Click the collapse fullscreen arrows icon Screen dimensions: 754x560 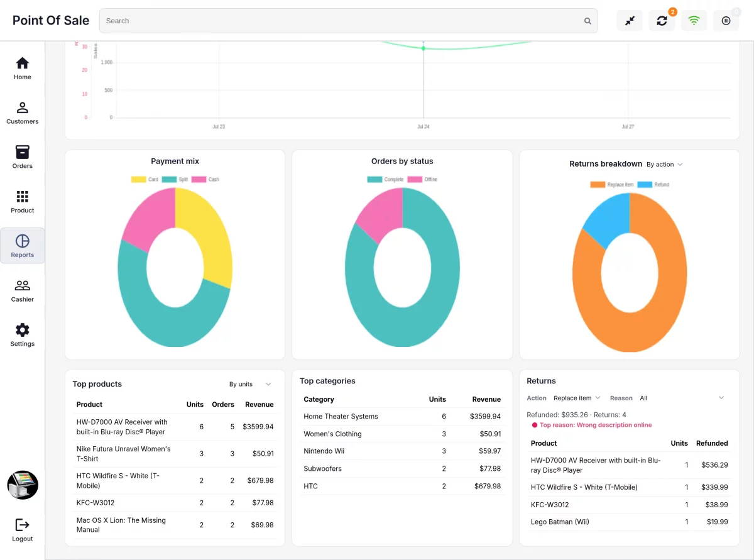(x=630, y=21)
